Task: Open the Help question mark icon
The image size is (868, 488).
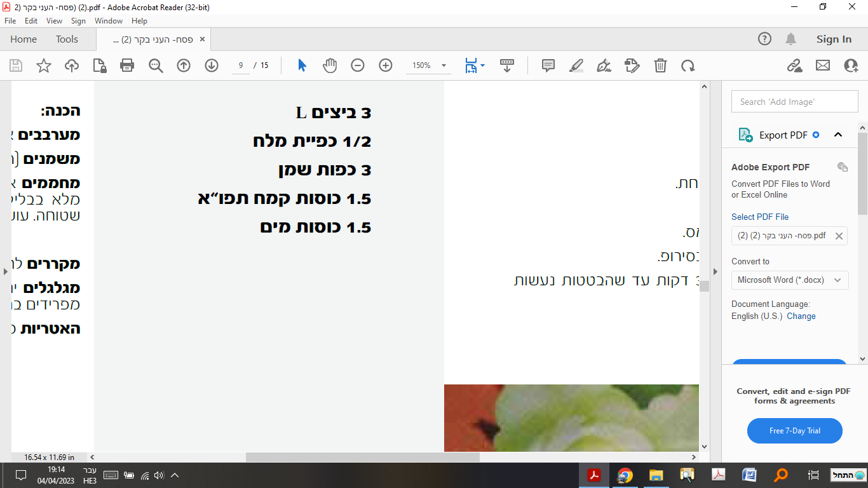Action: click(765, 39)
